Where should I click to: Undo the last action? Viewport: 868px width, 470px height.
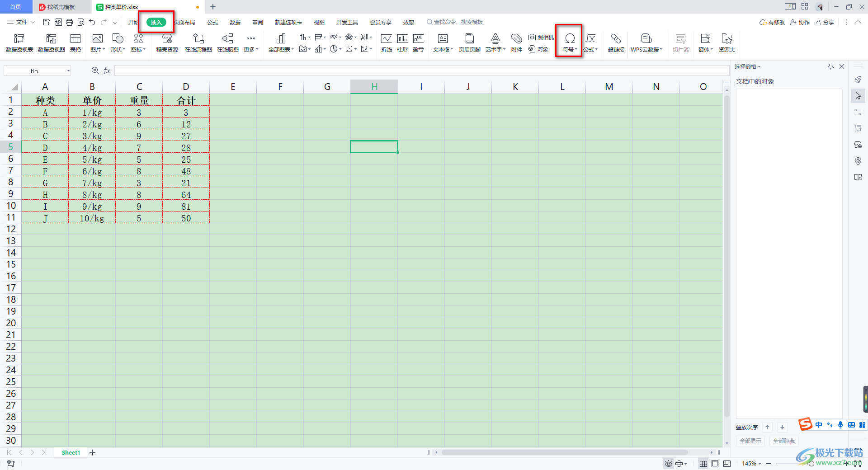pyautogui.click(x=92, y=22)
